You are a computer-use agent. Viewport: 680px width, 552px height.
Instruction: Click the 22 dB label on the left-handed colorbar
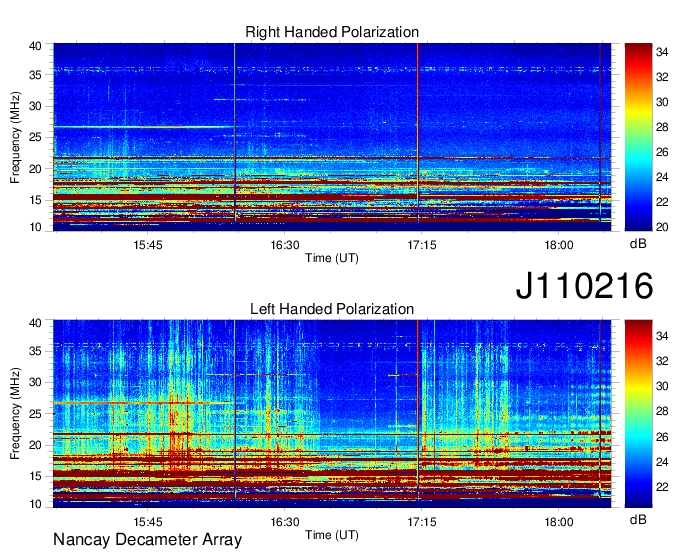coord(662,487)
